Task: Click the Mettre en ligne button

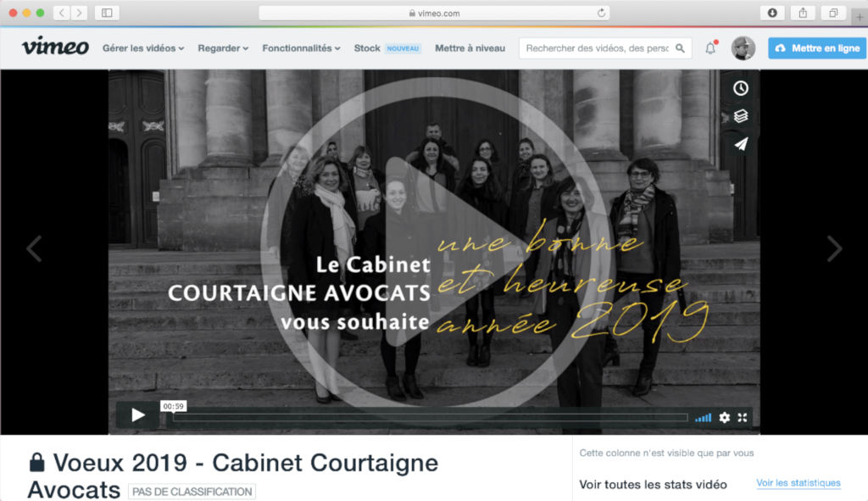Action: (x=817, y=48)
